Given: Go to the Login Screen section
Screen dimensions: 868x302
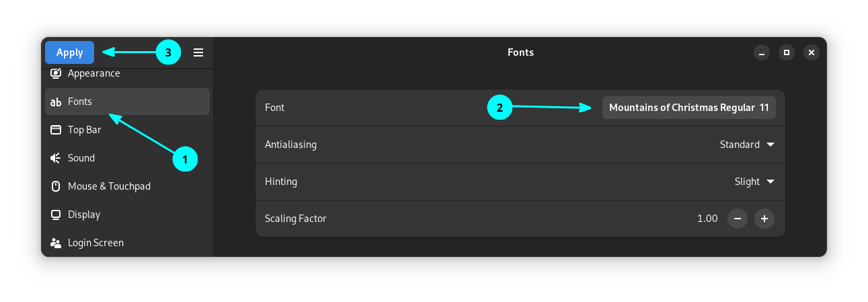Looking at the screenshot, I should point(95,243).
